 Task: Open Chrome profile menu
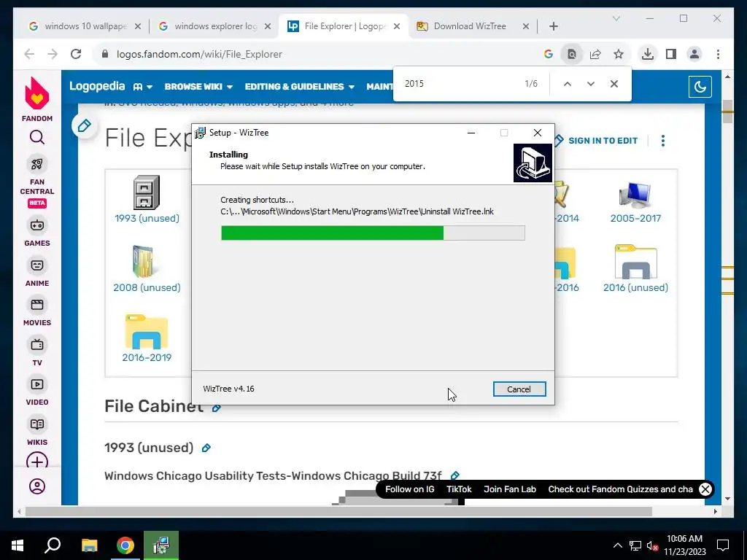pos(694,54)
